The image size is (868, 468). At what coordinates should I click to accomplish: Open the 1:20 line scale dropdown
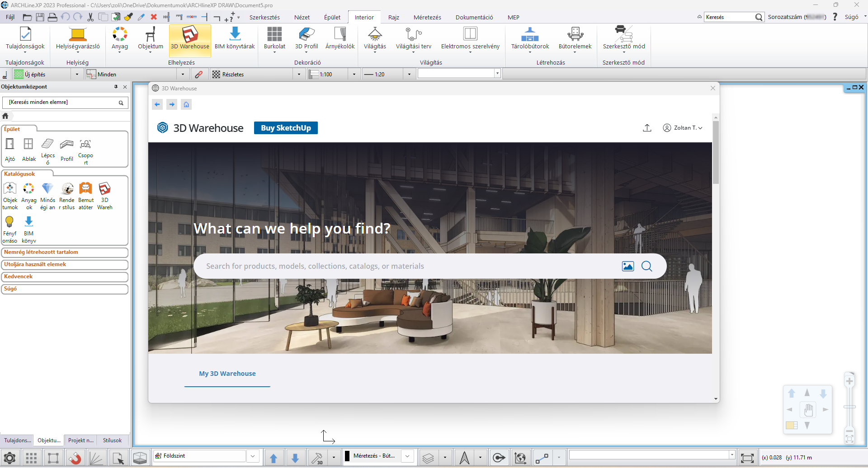pyautogui.click(x=409, y=75)
